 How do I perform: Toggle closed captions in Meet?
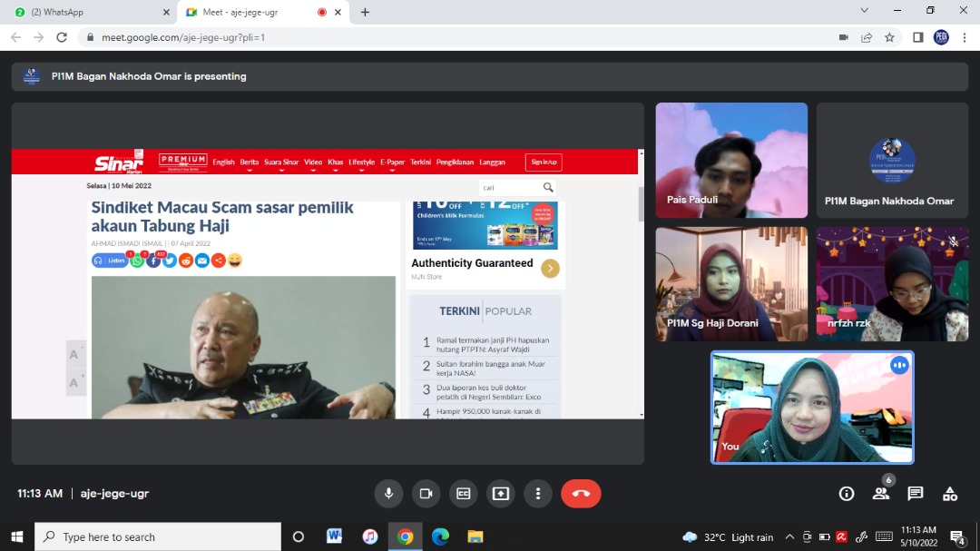(x=463, y=493)
